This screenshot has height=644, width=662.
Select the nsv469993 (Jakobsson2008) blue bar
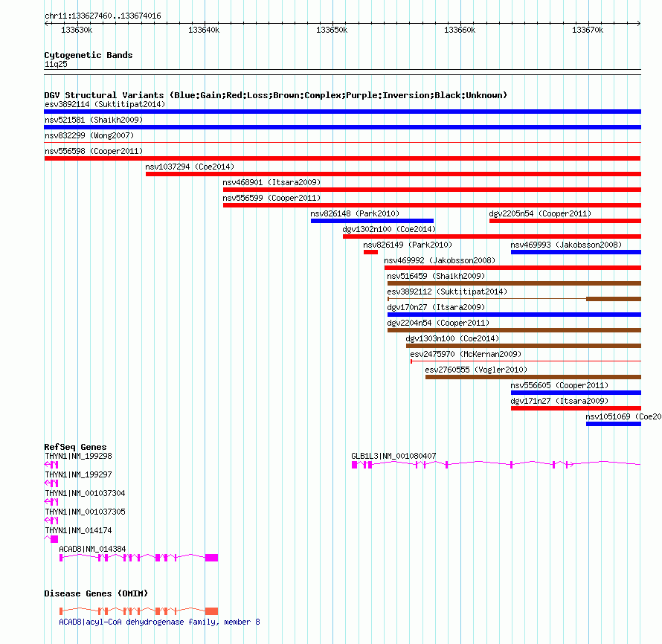tap(576, 252)
